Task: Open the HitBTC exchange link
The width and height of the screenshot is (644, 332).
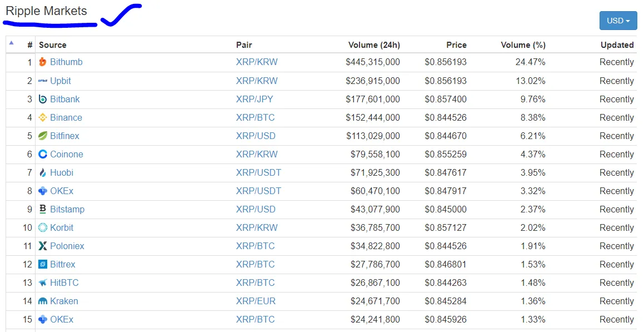Action: coord(64,283)
